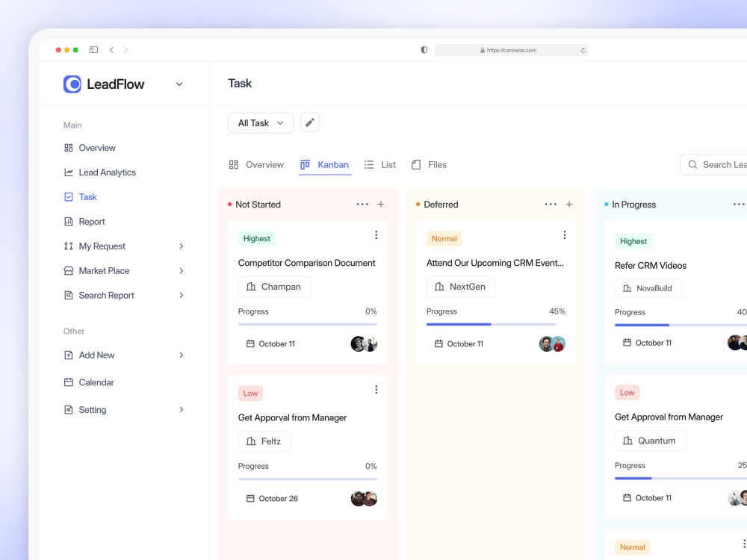The image size is (747, 560).
Task: Click assignee avatars on NextGen card
Action: (552, 343)
